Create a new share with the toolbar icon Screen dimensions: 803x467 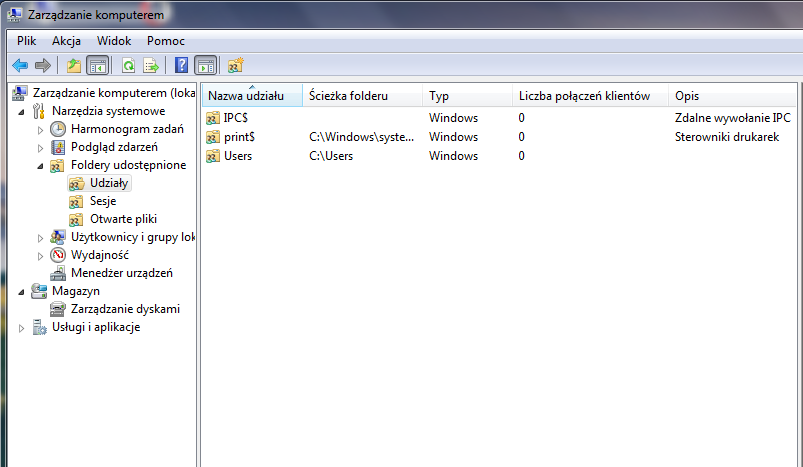(235, 66)
